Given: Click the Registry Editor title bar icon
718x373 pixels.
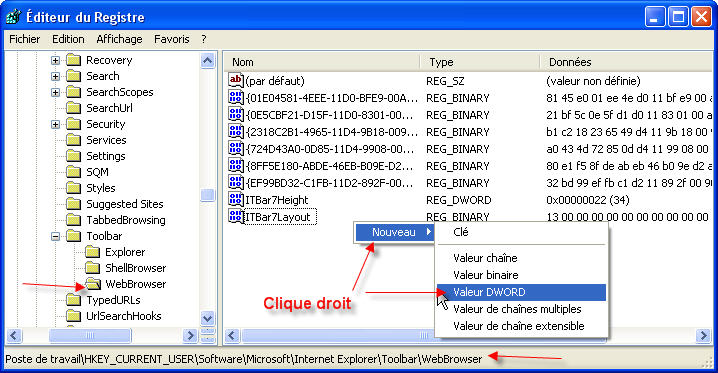Looking at the screenshot, I should tap(13, 17).
